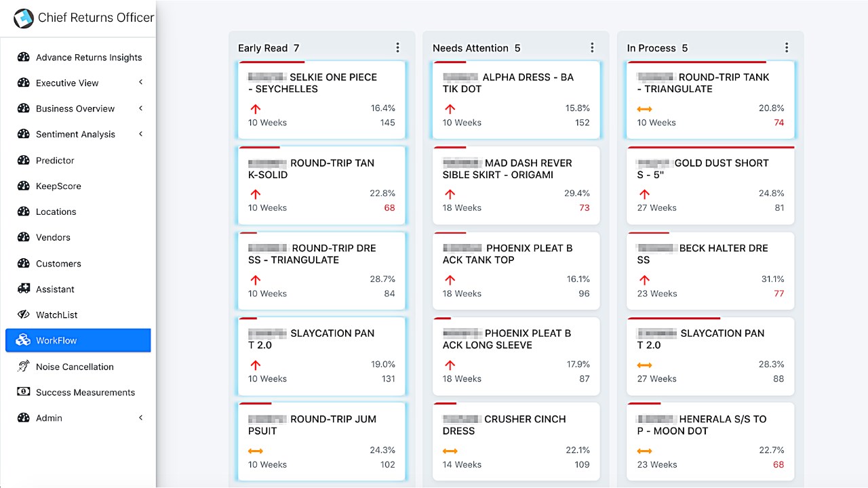
Task: Click the WorkFlow boxes icon
Action: [x=24, y=340]
